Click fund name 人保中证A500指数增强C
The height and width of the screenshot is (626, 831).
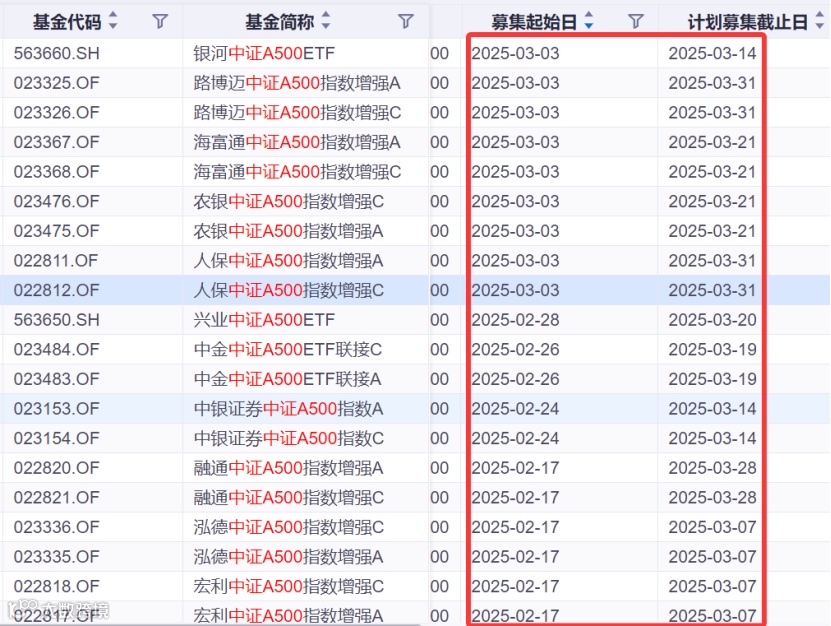(288, 290)
